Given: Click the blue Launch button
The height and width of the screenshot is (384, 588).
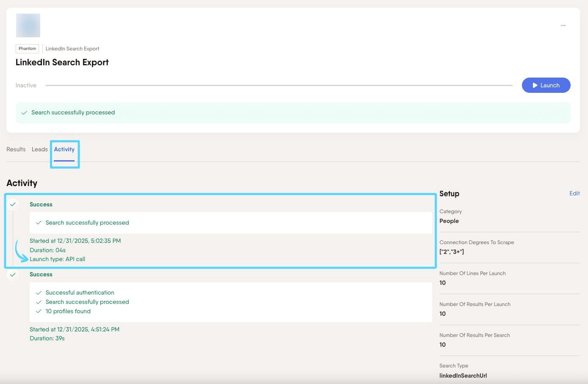Looking at the screenshot, I should [x=546, y=85].
